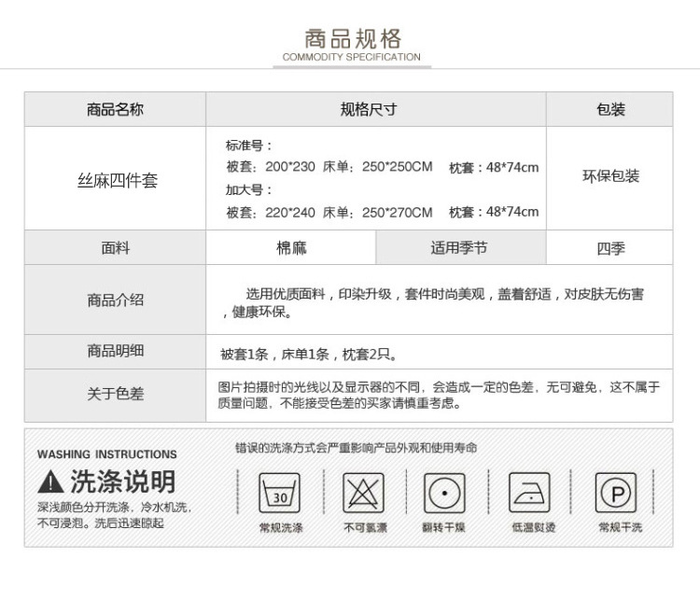Click the WASHING INSTRUCTIONS heading text
Image resolution: width=700 pixels, height=613 pixels.
tap(106, 454)
